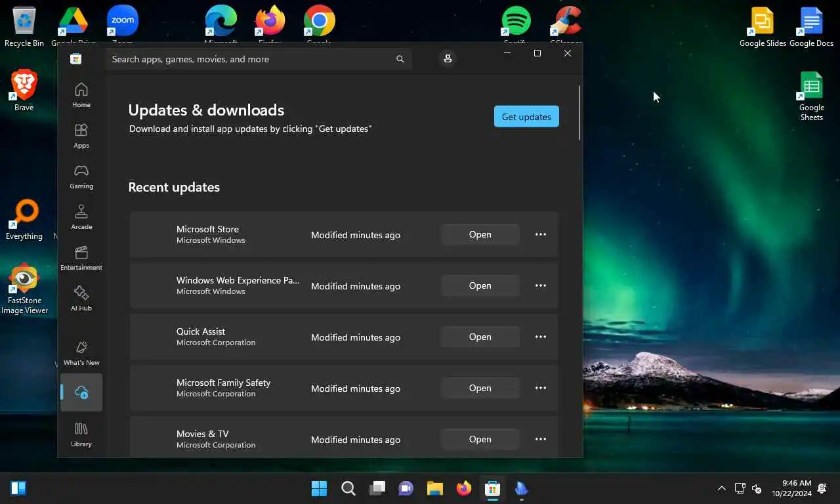Screen dimensions: 840x504
Task: Select Brave browser desktop shortcut
Action: point(24,91)
